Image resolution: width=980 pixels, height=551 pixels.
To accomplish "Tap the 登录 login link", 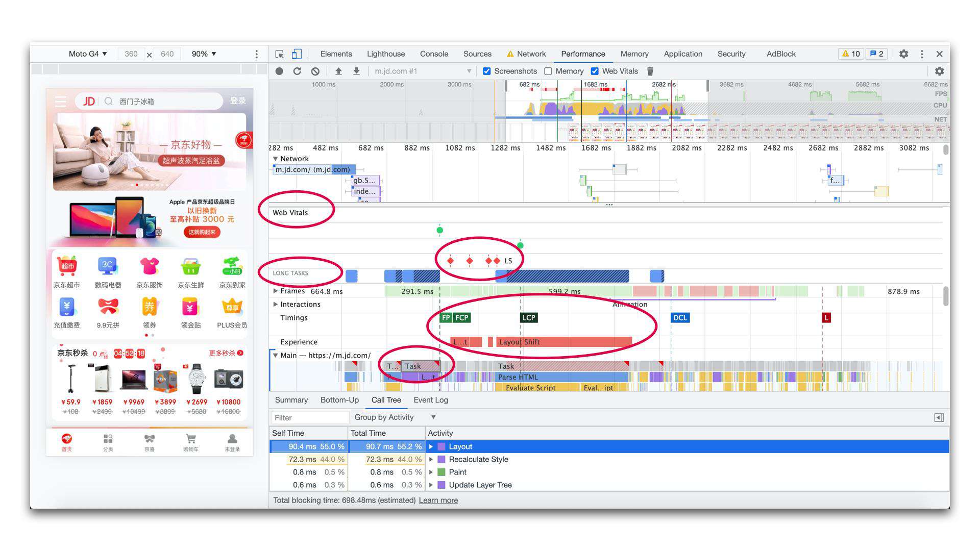I will pos(238,101).
